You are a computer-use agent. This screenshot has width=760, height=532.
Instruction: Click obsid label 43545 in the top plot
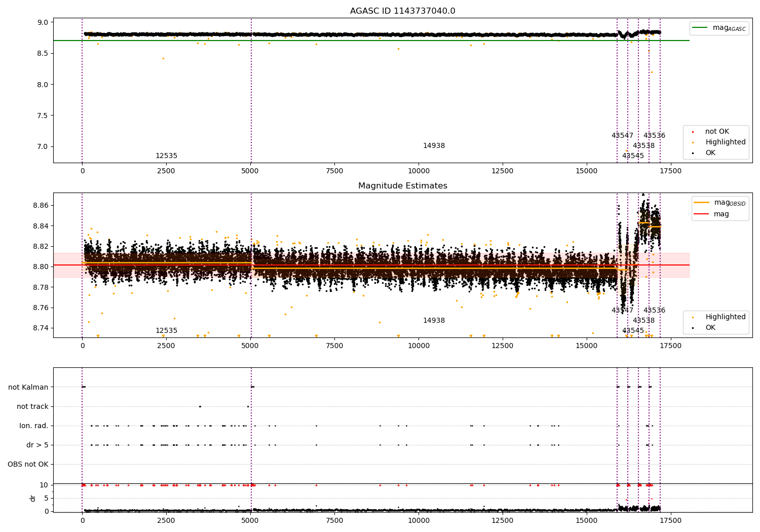pos(633,156)
